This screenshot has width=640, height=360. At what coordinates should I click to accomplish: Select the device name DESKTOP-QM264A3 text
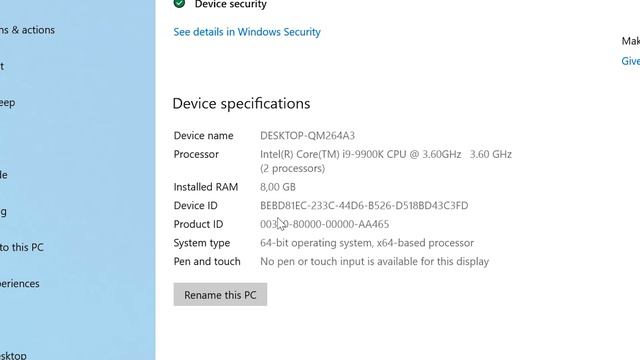point(307,136)
